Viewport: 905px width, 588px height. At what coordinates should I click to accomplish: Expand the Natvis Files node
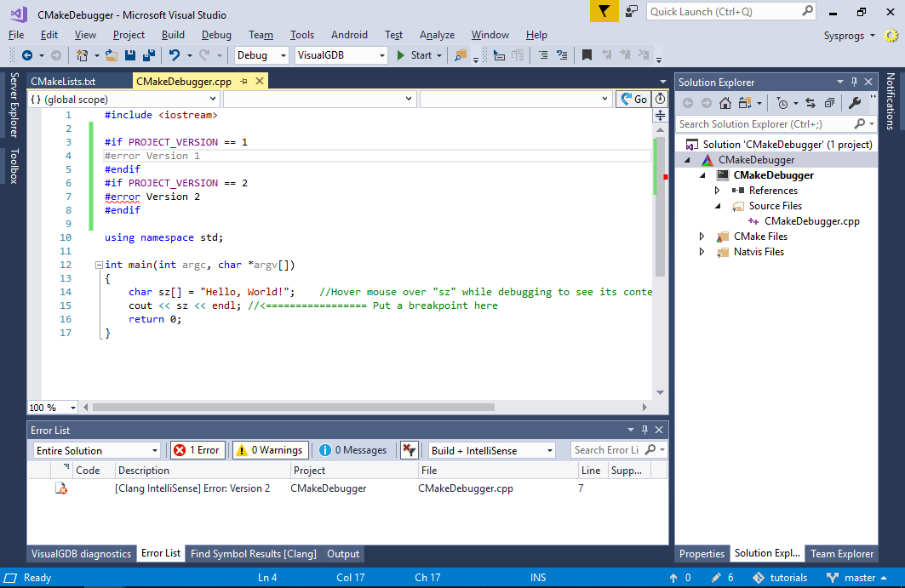(702, 252)
